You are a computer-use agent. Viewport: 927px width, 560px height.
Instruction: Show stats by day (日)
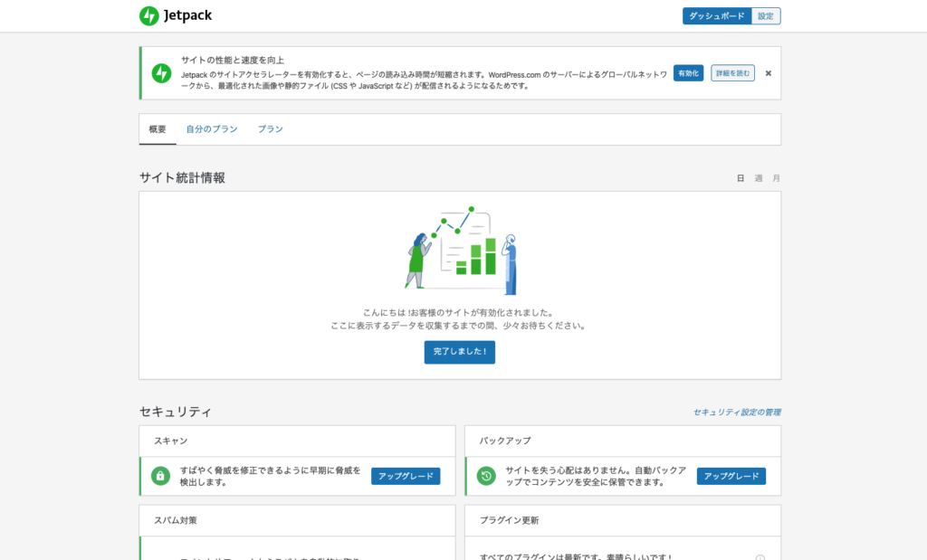point(741,178)
